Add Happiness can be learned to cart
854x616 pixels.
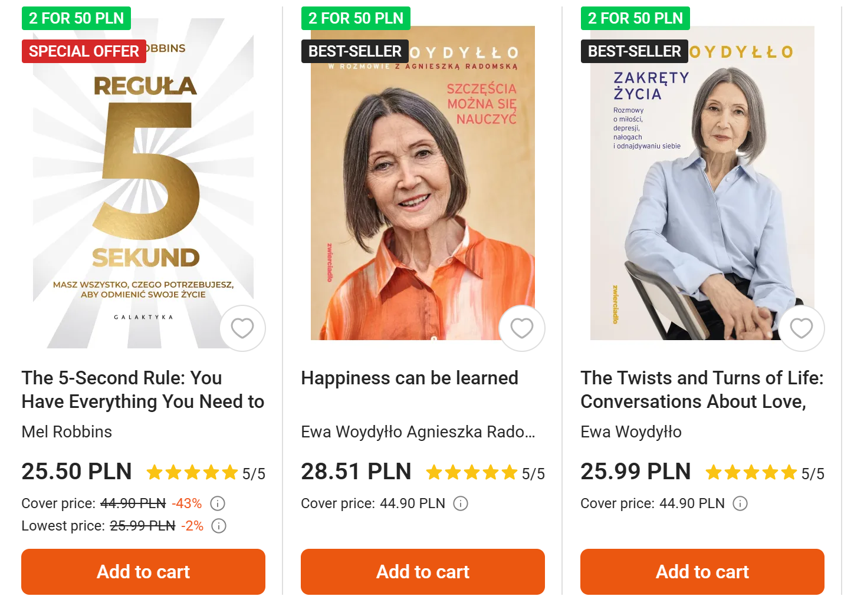click(x=423, y=572)
